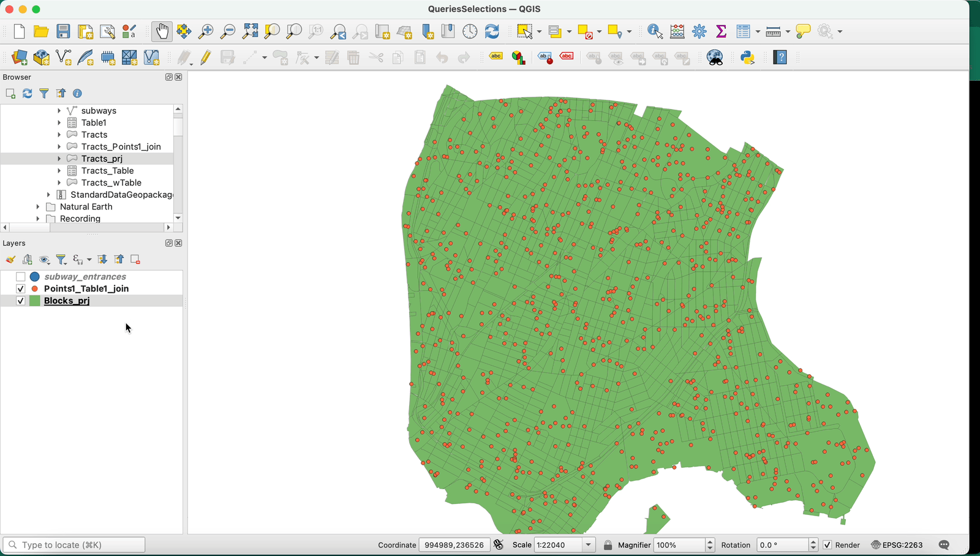This screenshot has width=980, height=556.
Task: Open the Processing Toolbox gear icon
Action: point(699,31)
